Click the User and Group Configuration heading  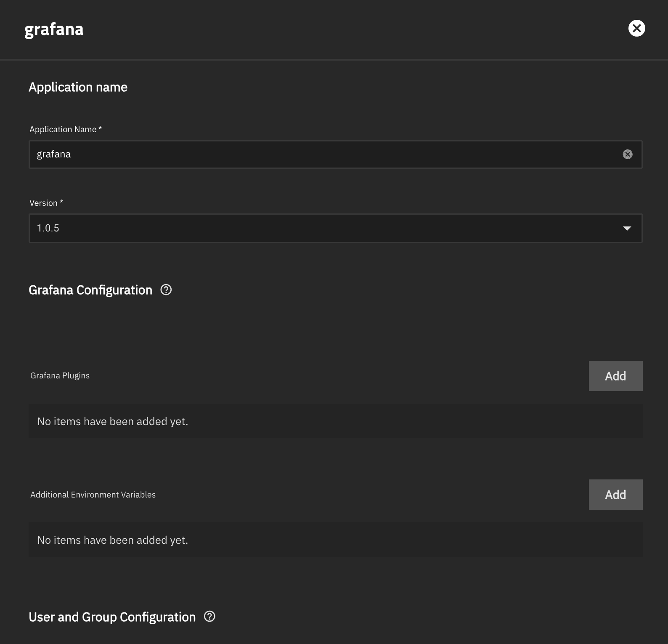click(112, 617)
